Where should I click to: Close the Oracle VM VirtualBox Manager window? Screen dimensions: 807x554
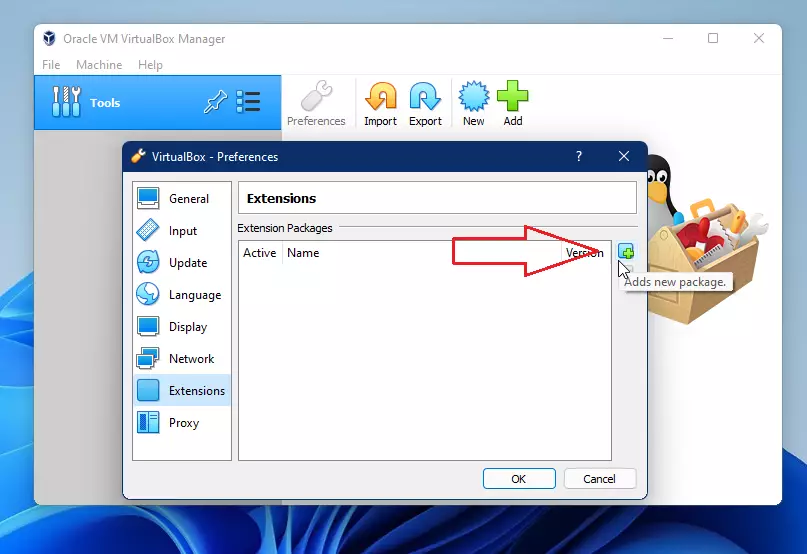(x=759, y=38)
